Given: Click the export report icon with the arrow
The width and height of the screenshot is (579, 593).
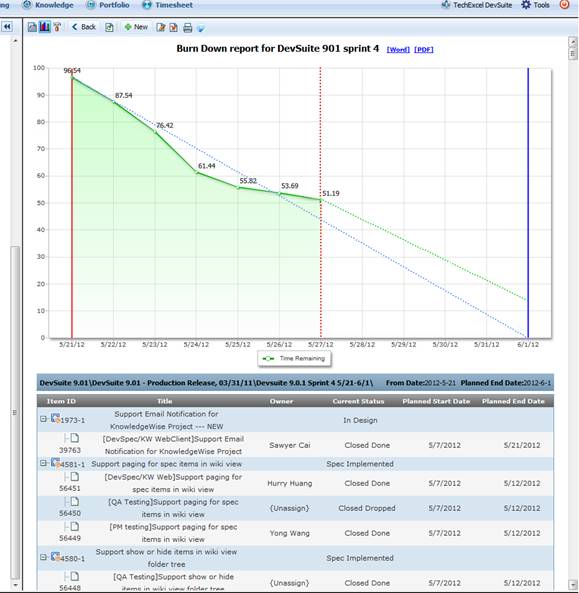Looking at the screenshot, I should (174, 27).
